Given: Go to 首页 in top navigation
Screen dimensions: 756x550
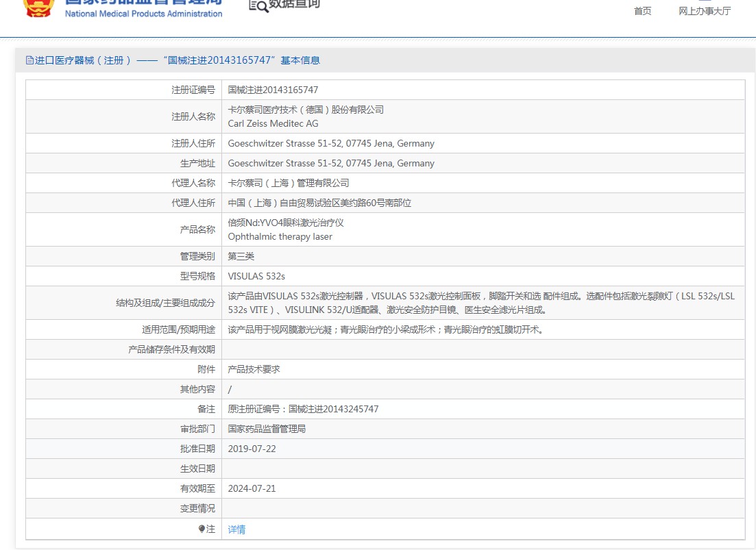Looking at the screenshot, I should [642, 11].
